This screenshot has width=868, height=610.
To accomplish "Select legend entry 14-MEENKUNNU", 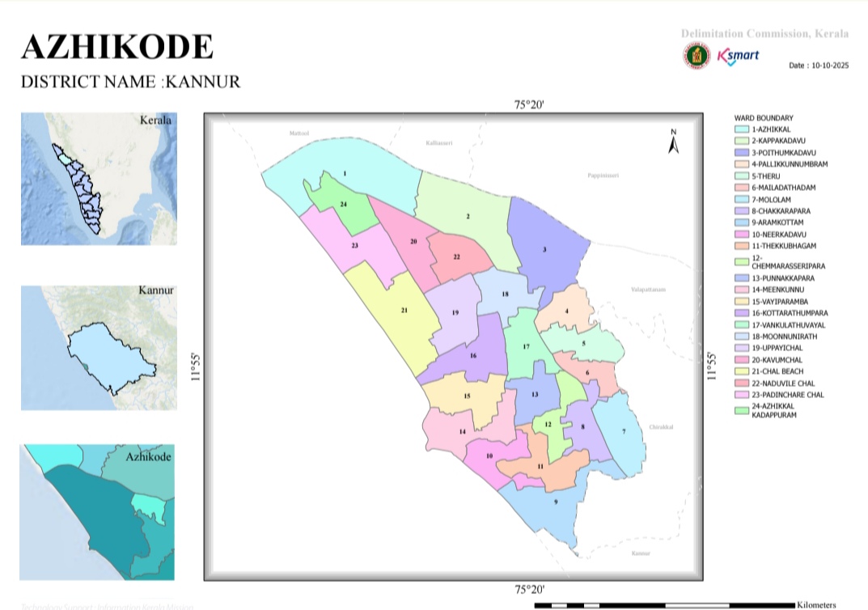I will (x=769, y=290).
